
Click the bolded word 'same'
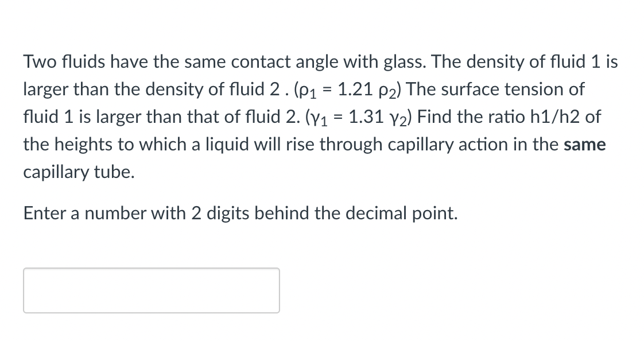[x=585, y=144]
